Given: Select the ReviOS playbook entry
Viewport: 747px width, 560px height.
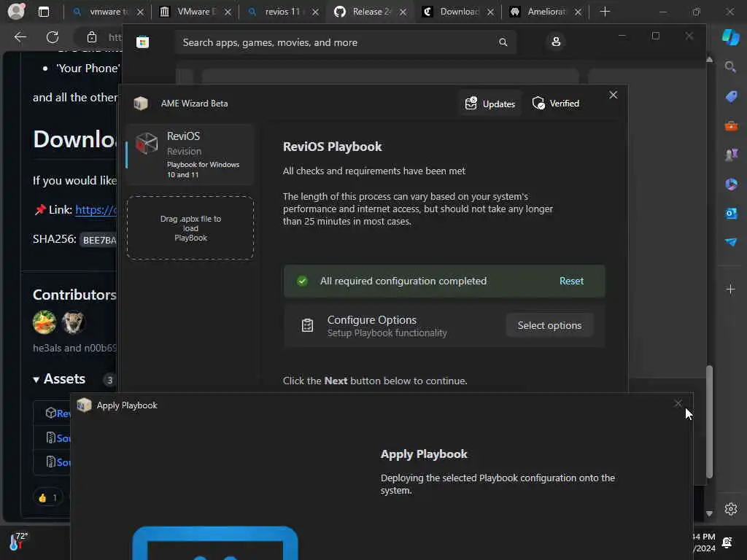Looking at the screenshot, I should point(190,155).
